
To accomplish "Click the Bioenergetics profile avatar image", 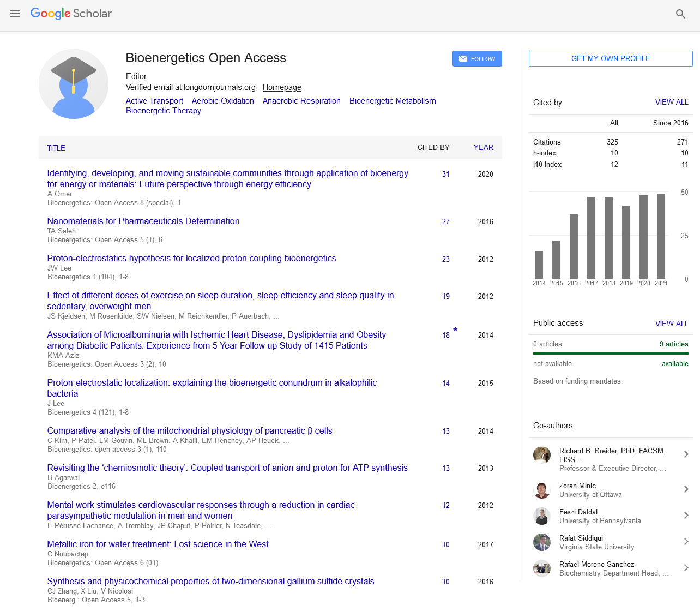I will 74,84.
